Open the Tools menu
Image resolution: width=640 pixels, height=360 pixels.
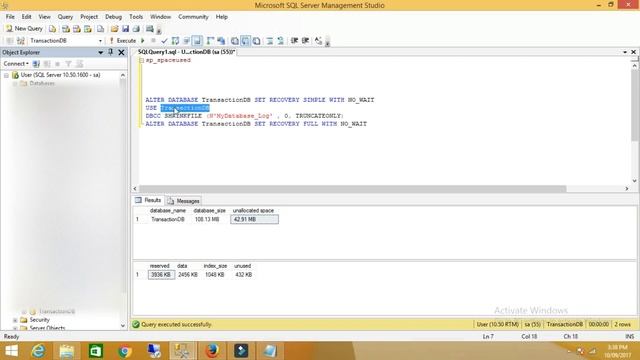(x=136, y=17)
